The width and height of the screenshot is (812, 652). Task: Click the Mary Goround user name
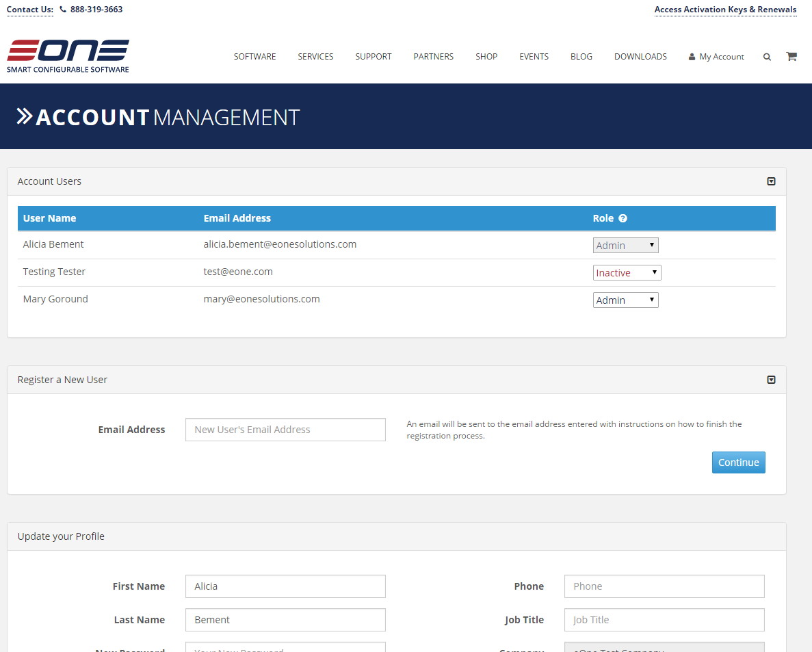click(55, 300)
